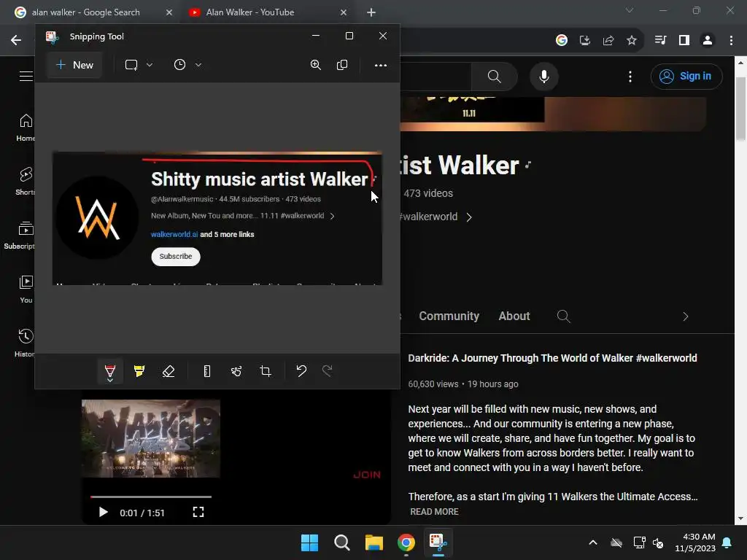747x560 pixels.
Task: Click YouTube voice search microphone
Action: click(x=544, y=76)
